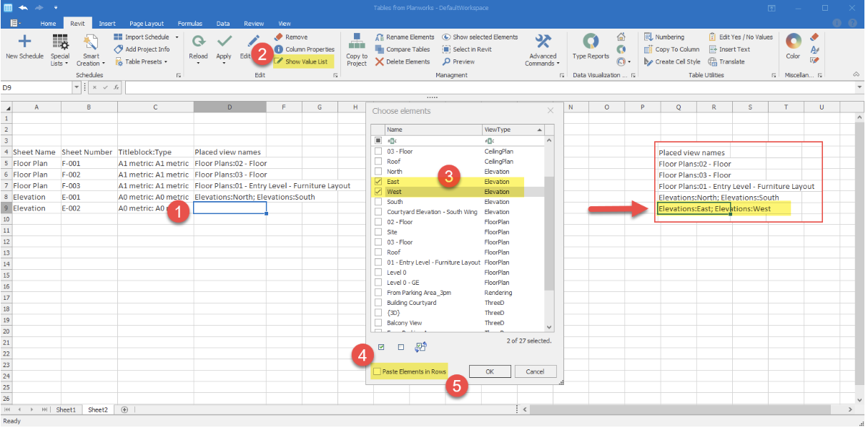This screenshot has height=428, width=868.
Task: Click OK in Choose elements dialog
Action: coord(489,371)
